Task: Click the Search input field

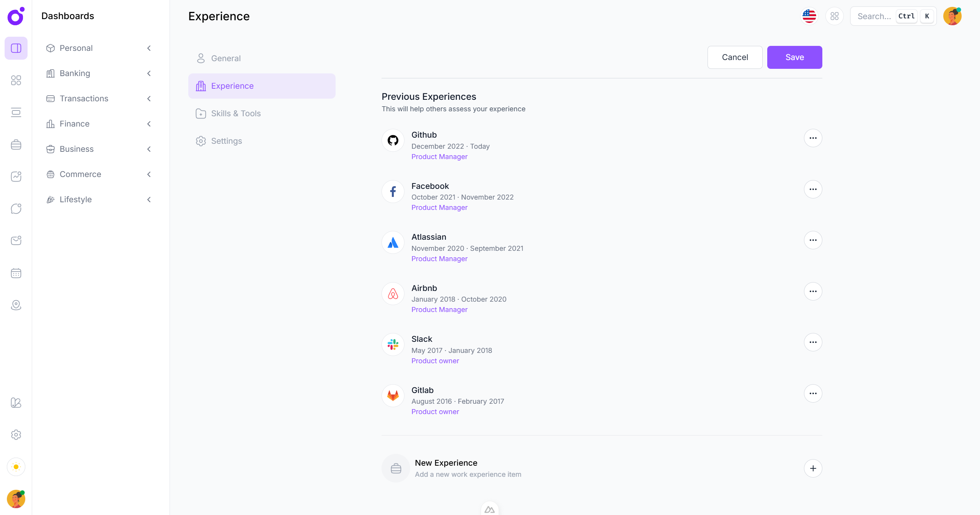Action: tap(874, 16)
